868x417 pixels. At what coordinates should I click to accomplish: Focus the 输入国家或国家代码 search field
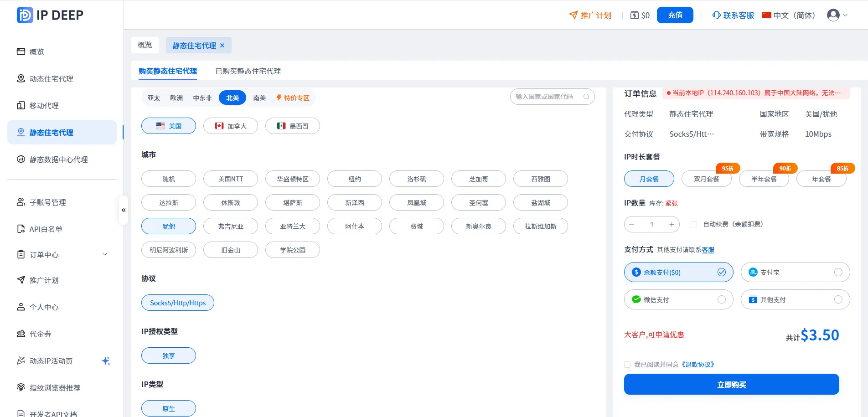[549, 97]
